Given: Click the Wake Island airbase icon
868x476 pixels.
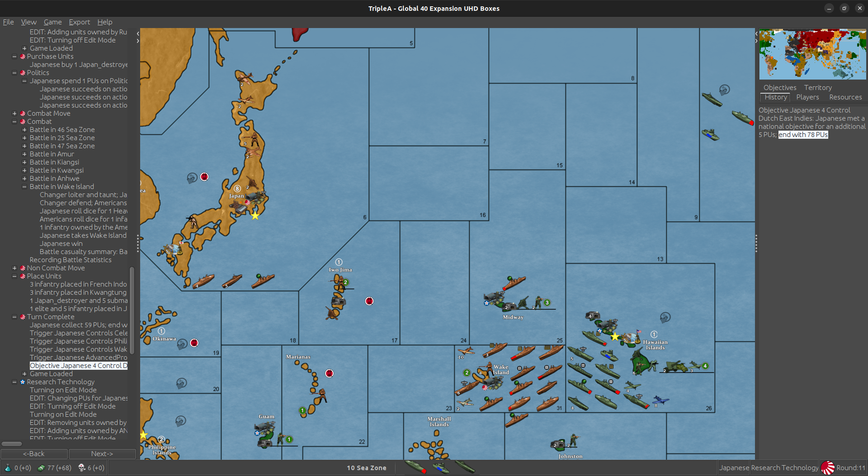Looking at the screenshot, I should (493, 382).
